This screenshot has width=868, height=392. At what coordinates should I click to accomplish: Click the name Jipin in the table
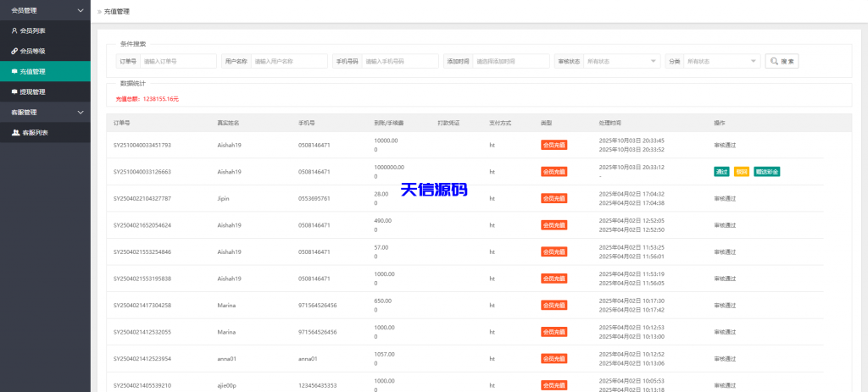tap(223, 198)
